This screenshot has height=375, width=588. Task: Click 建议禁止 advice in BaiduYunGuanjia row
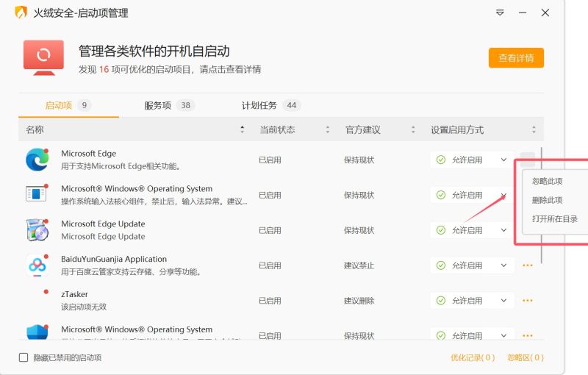click(x=359, y=265)
